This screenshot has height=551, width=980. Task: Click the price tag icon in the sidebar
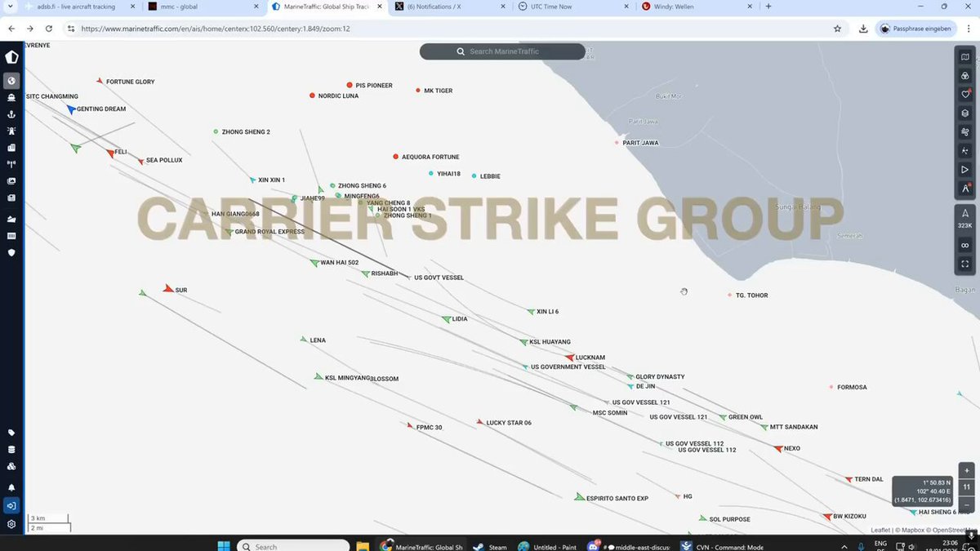click(11, 433)
